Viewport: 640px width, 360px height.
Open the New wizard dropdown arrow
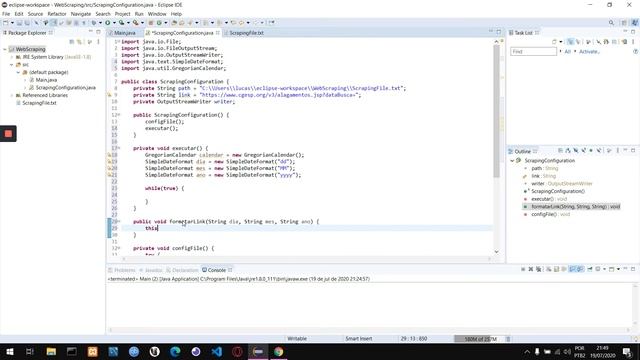point(12,22)
